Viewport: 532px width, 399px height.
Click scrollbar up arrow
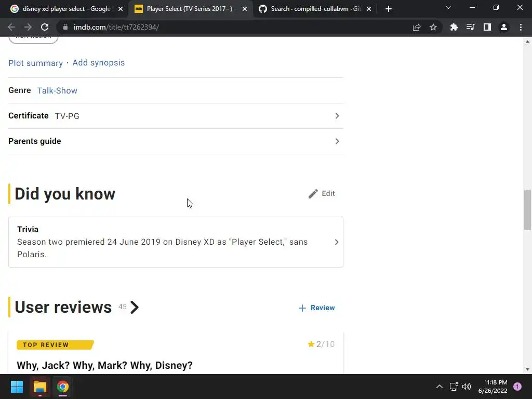[528, 42]
